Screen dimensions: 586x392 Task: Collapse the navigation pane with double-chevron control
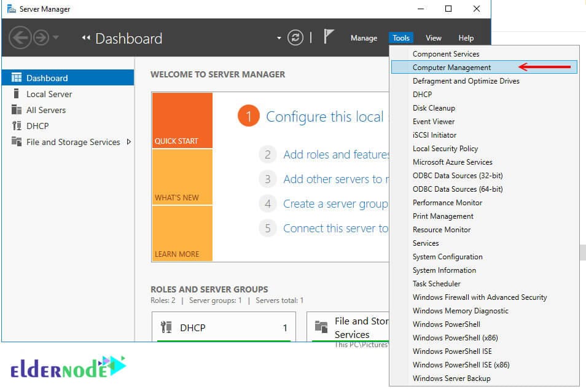click(85, 37)
